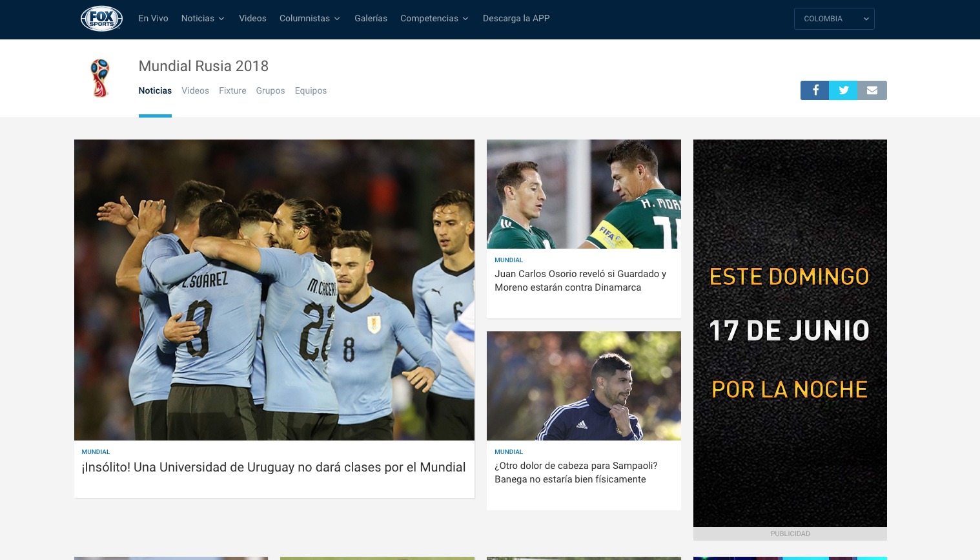
Task: Expand the Columnistas menu
Action: 310,18
